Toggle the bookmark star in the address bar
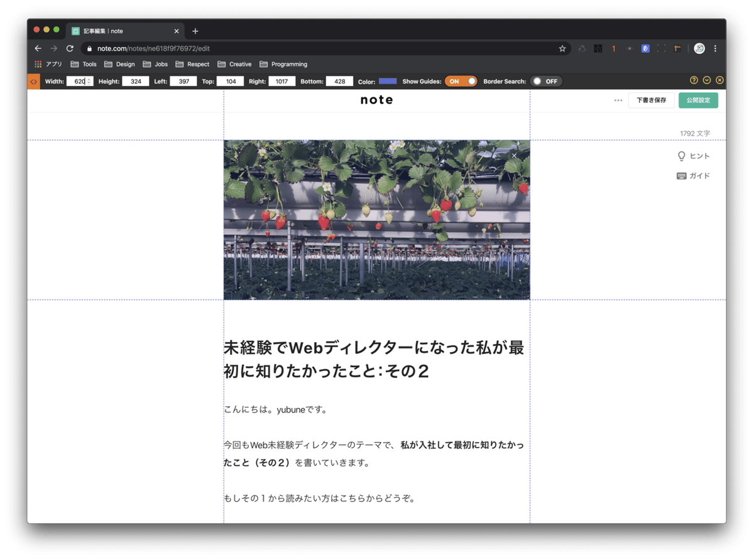The height and width of the screenshot is (560, 754). [562, 48]
